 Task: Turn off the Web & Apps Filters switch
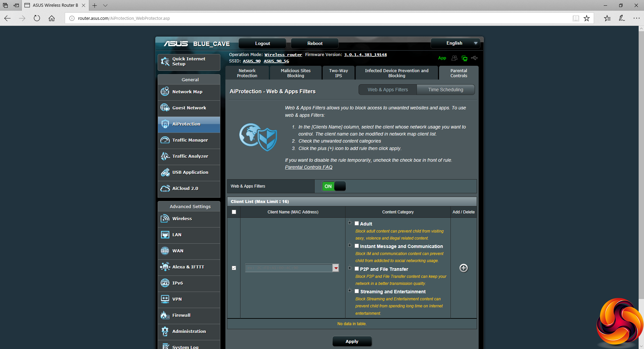(x=333, y=186)
